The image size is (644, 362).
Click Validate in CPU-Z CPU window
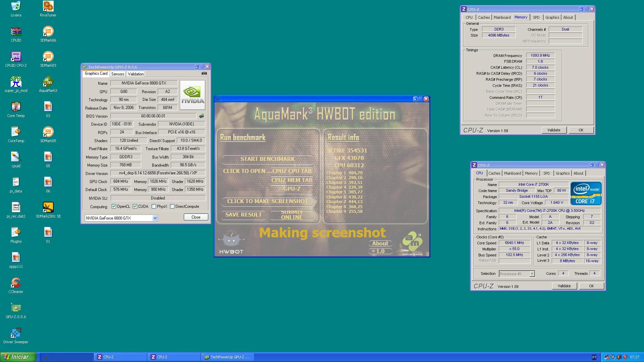coord(564,286)
